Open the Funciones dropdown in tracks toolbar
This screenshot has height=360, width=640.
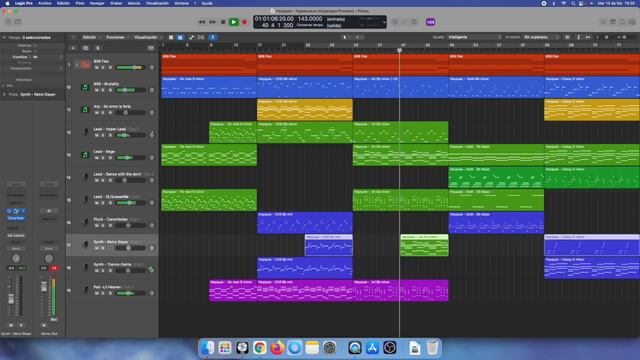coord(117,38)
